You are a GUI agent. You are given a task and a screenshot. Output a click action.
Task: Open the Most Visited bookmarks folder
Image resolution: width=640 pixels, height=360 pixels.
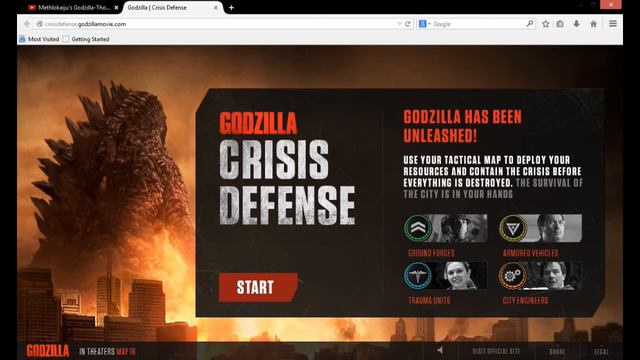click(x=39, y=39)
